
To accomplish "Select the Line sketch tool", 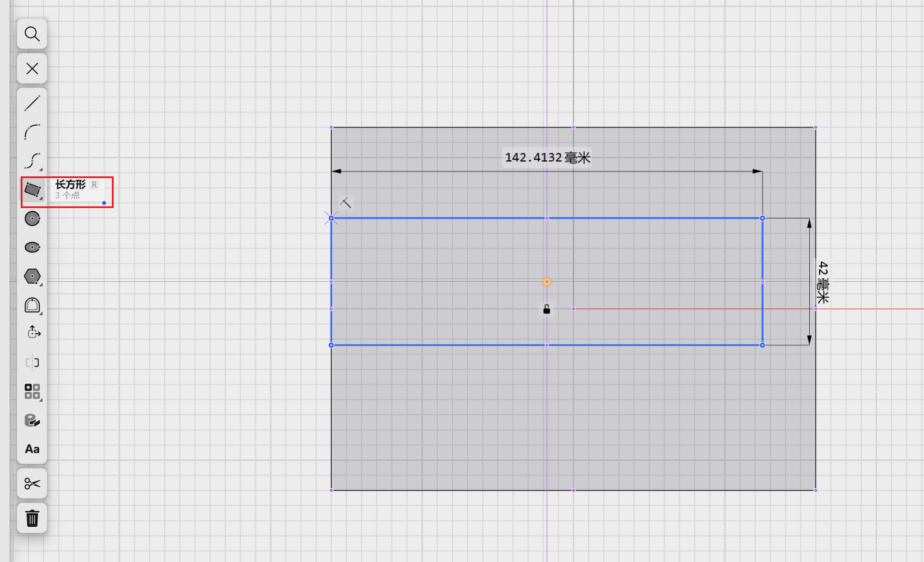I will [32, 103].
